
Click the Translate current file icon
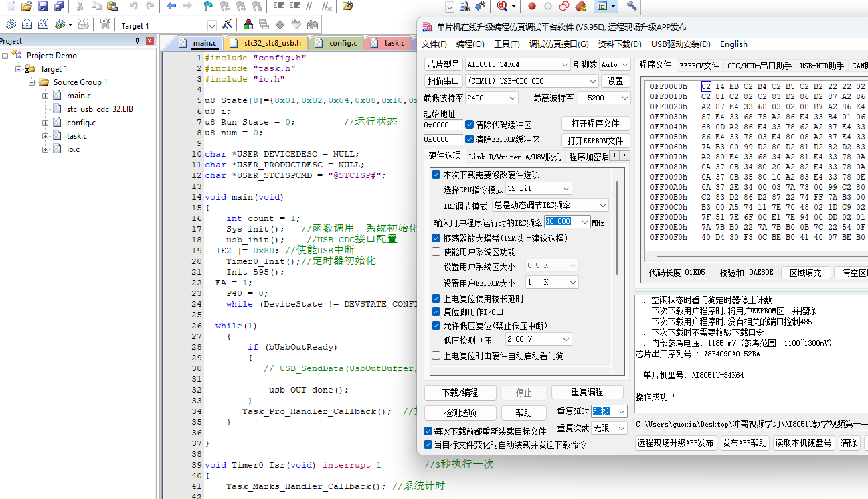(10, 25)
